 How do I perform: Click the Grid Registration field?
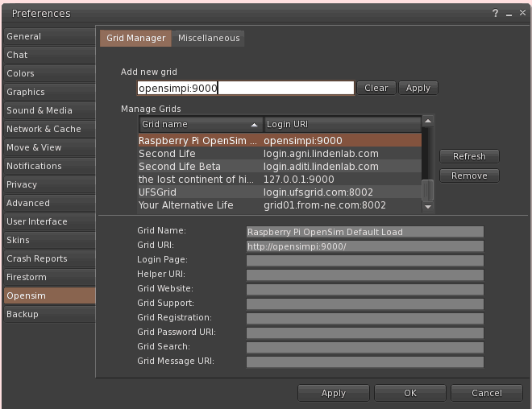click(x=365, y=319)
